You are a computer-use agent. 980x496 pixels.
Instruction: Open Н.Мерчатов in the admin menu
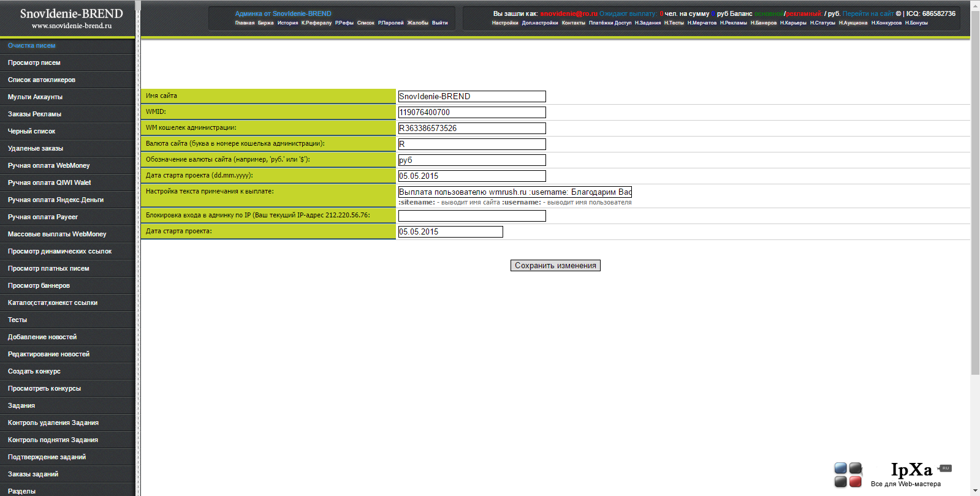[702, 23]
